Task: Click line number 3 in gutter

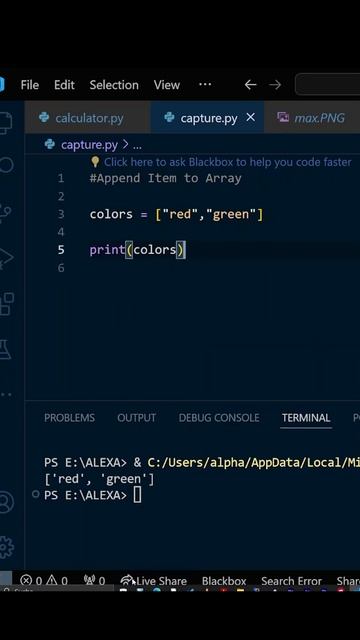Action: [x=61, y=214]
